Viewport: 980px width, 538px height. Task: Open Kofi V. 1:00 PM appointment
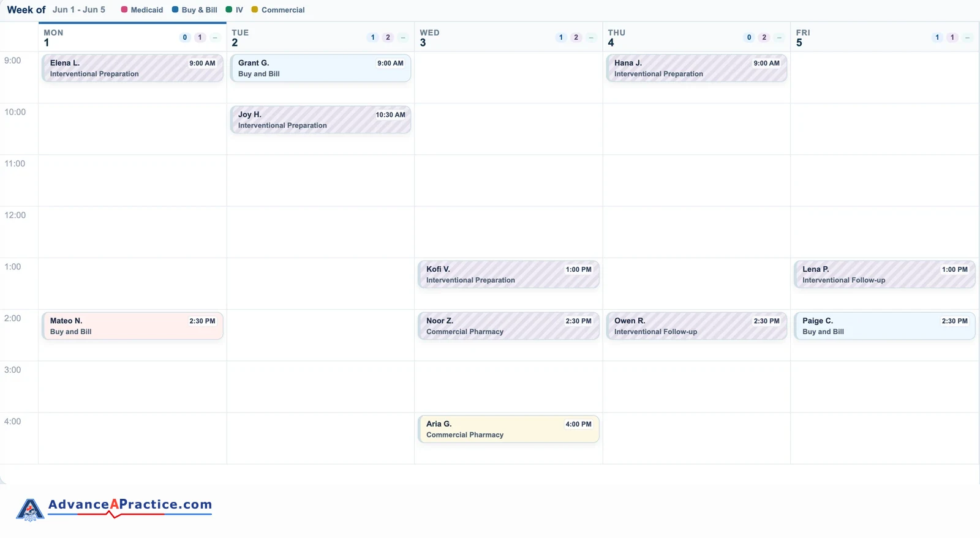(508, 274)
